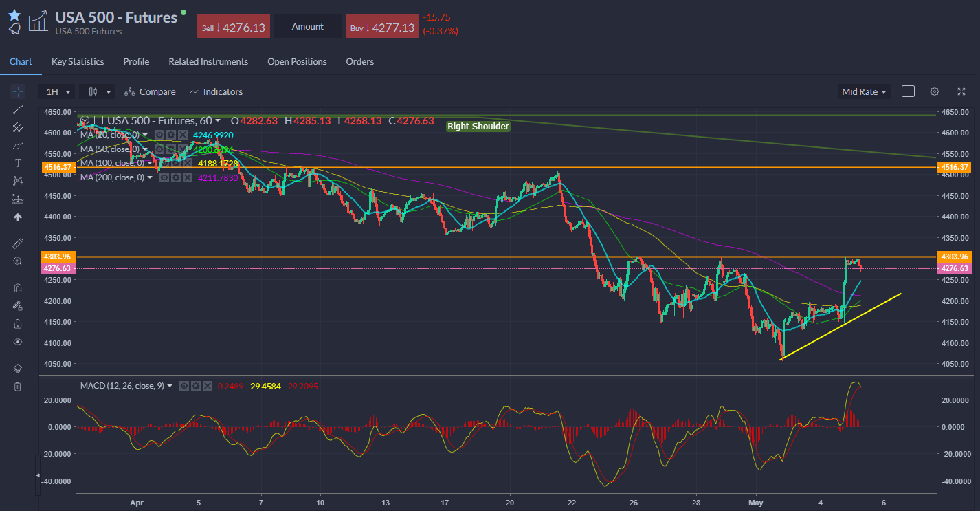Choose the pitchfork drawing tool

[x=18, y=127]
